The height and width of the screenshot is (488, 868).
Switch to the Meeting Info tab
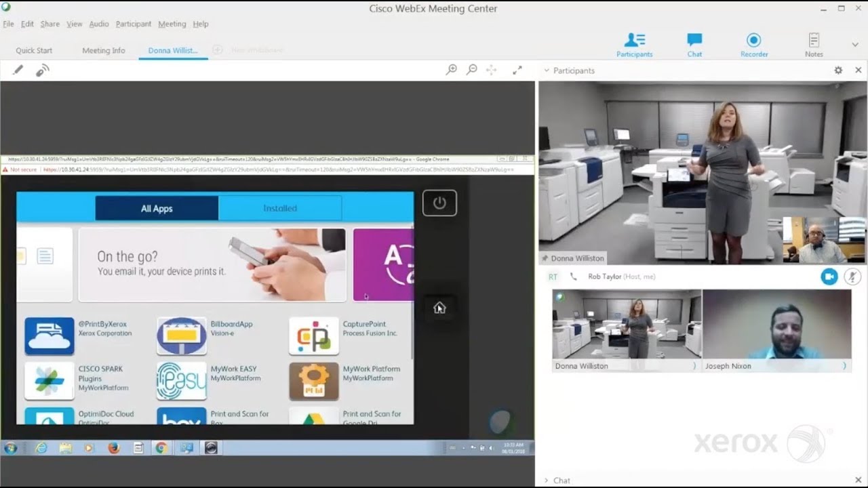click(x=104, y=50)
